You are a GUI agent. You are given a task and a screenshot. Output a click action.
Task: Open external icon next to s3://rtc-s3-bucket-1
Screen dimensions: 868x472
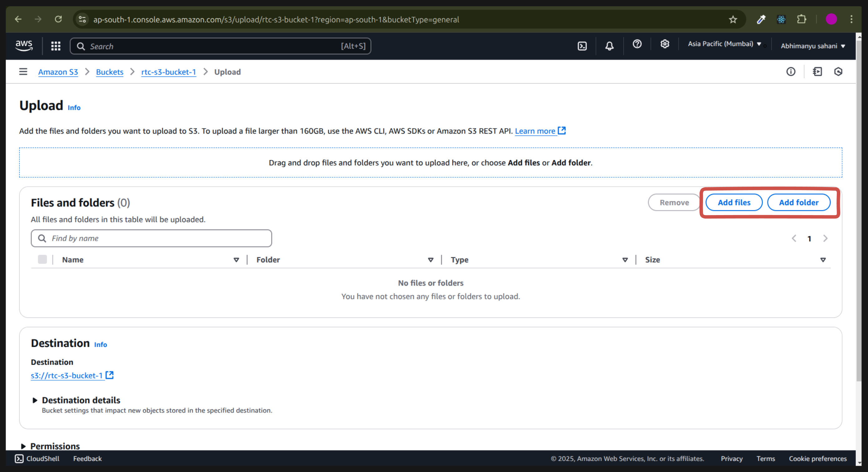pyautogui.click(x=110, y=375)
